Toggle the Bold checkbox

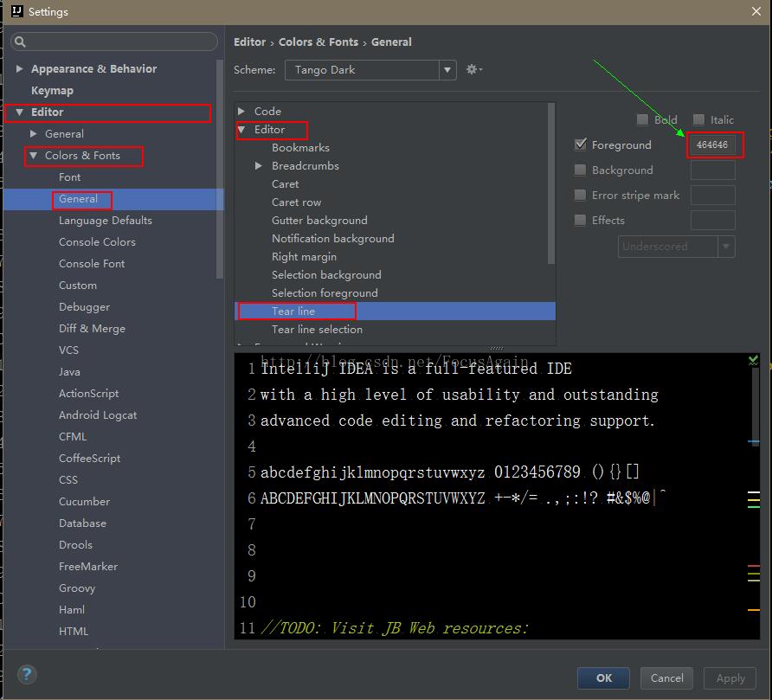(x=642, y=119)
